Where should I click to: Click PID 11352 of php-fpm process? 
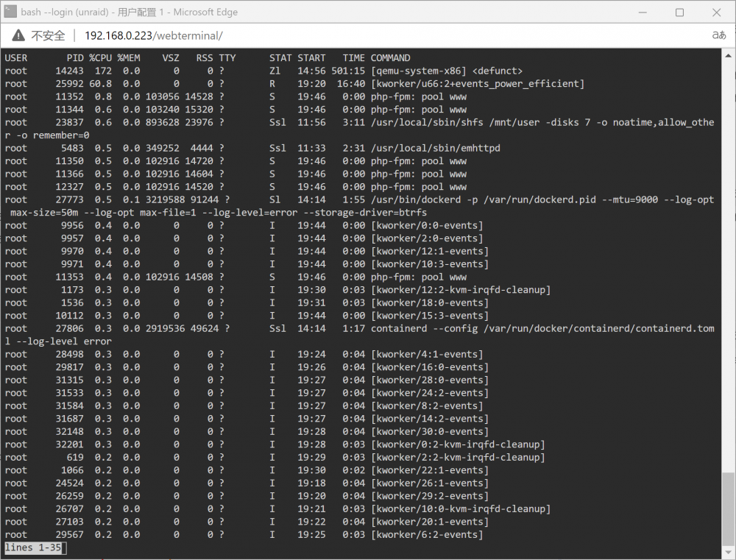click(69, 96)
